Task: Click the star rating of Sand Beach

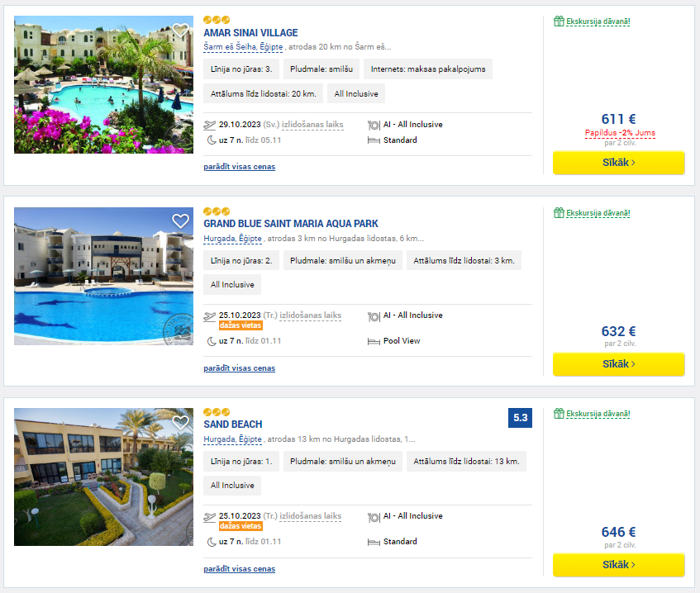Action: click(217, 412)
